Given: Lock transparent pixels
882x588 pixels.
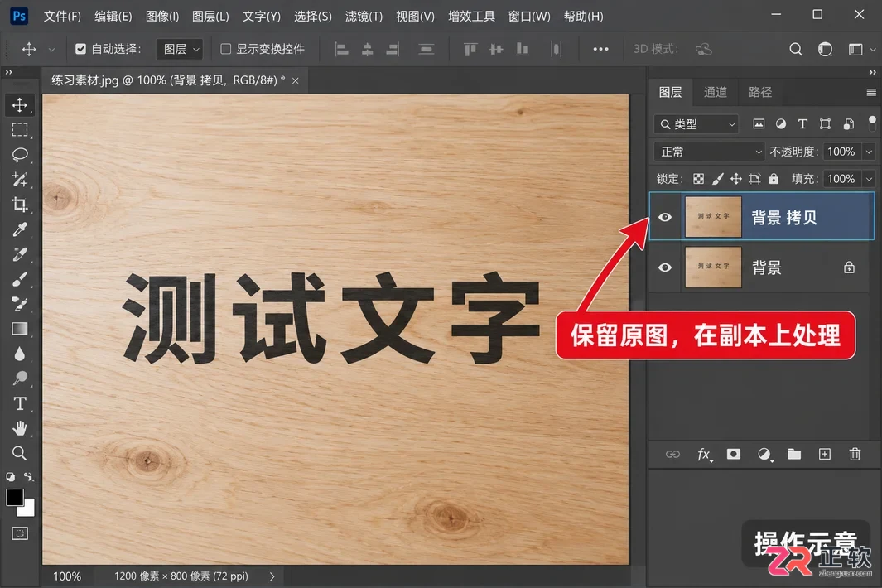Looking at the screenshot, I should [x=699, y=179].
